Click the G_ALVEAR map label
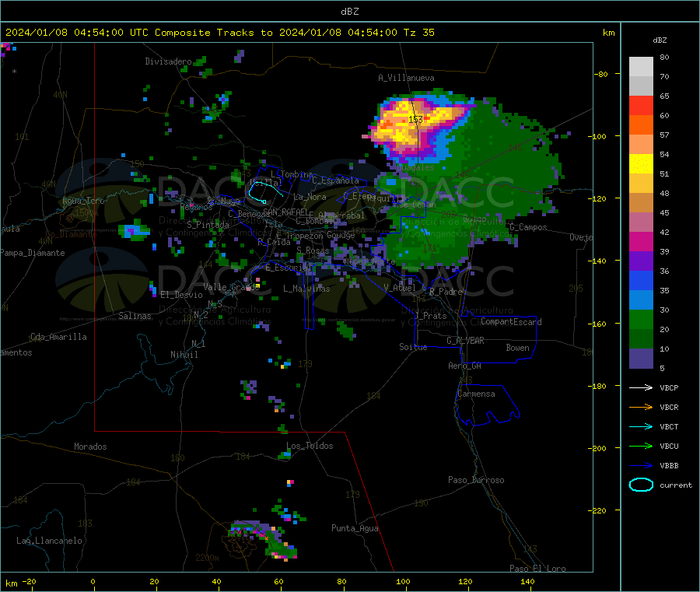The width and height of the screenshot is (700, 592). (465, 341)
